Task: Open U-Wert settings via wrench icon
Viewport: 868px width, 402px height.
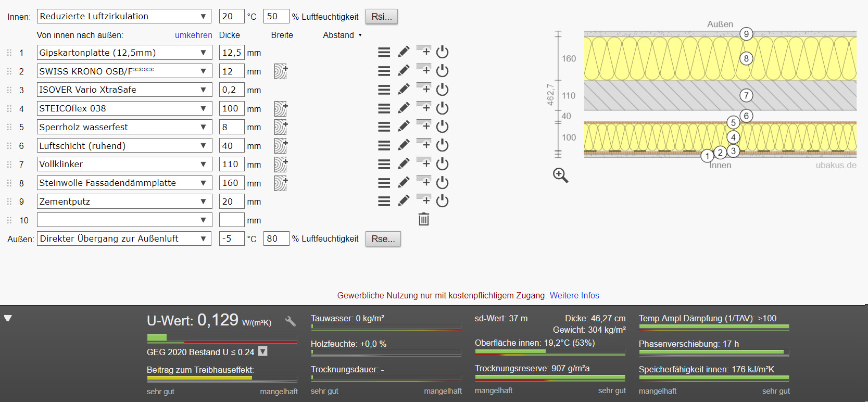Action: click(x=291, y=321)
